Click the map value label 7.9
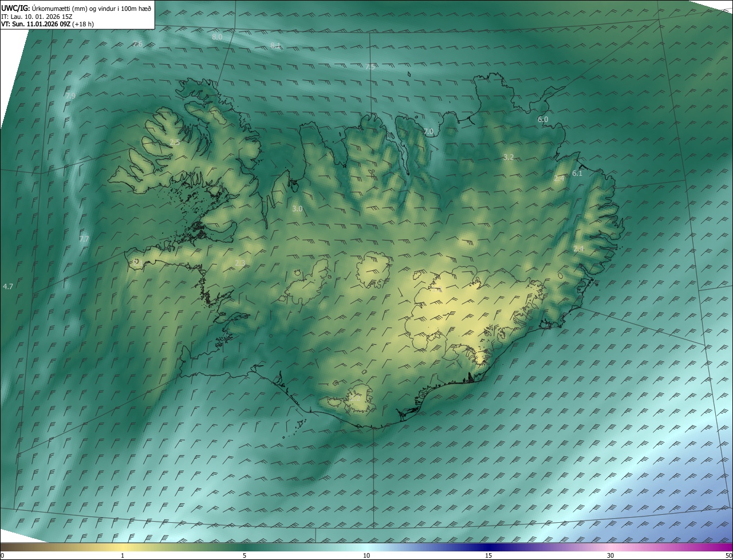Viewport: 733px width, 560px height. (x=70, y=96)
